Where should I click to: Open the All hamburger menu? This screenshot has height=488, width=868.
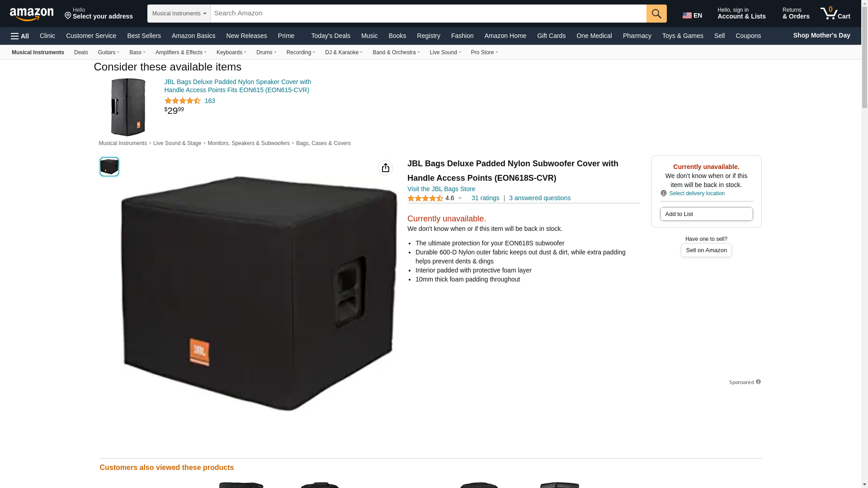pyautogui.click(x=20, y=36)
